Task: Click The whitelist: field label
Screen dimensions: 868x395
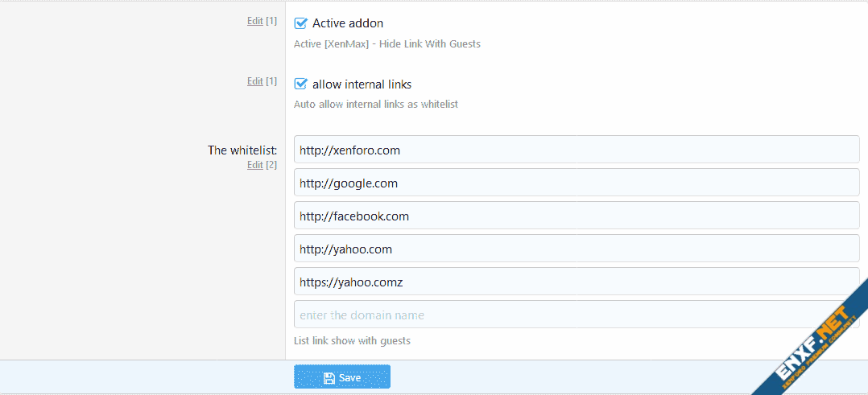Action: [x=242, y=150]
